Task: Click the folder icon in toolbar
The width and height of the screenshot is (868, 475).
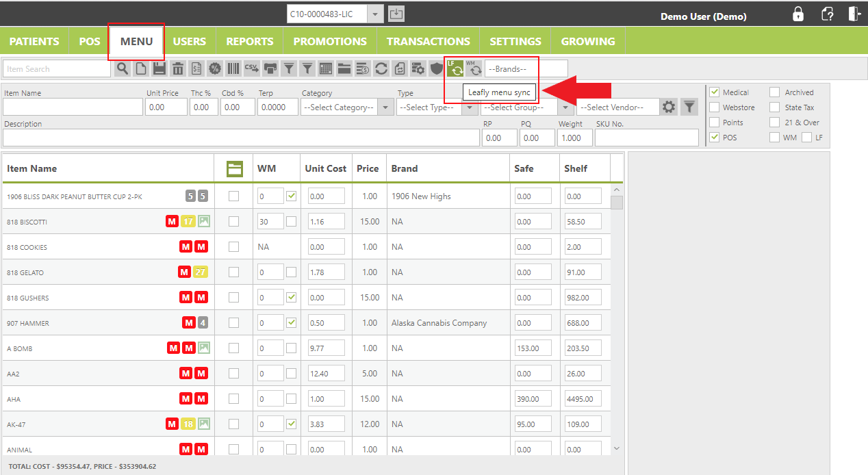Action: (x=344, y=68)
